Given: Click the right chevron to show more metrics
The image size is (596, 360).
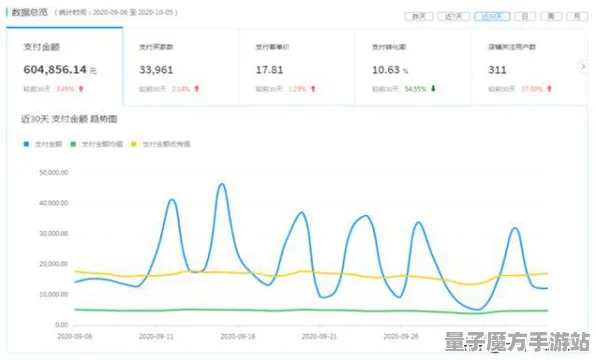Looking at the screenshot, I should click(x=583, y=67).
